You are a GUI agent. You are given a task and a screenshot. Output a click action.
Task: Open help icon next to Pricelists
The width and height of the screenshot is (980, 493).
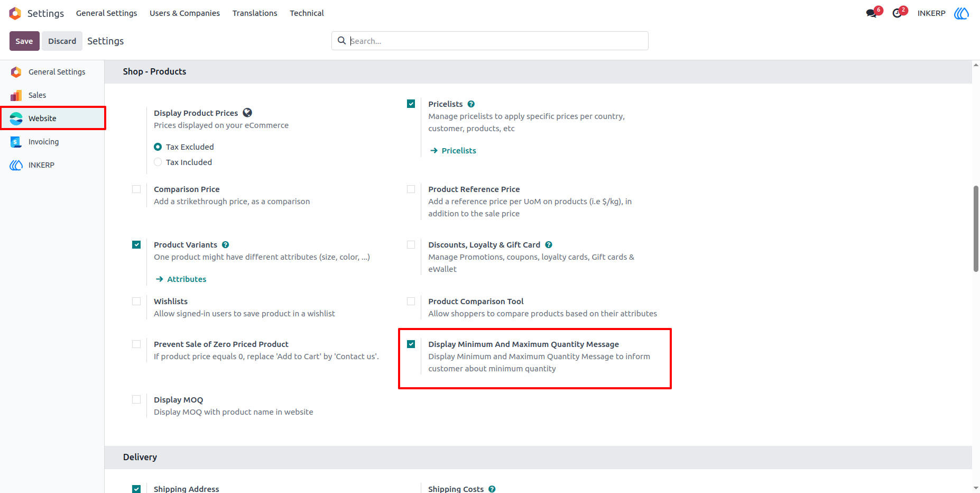(471, 104)
